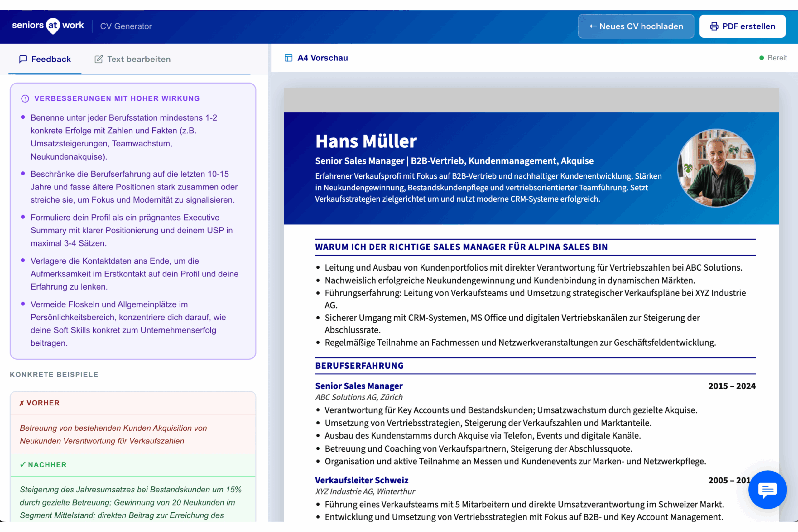Click the name Hans Müller in CV

point(366,141)
